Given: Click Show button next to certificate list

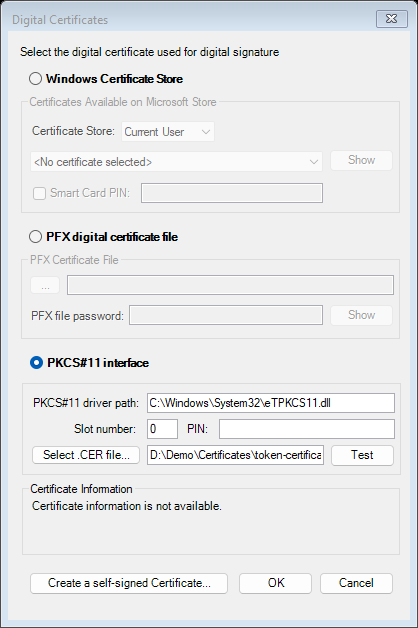Looking at the screenshot, I should (361, 160).
